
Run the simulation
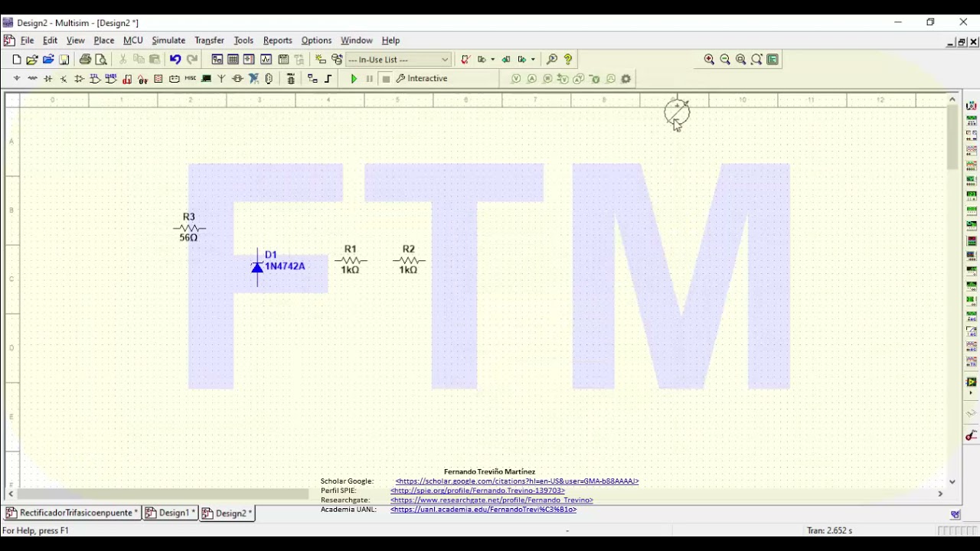coord(354,79)
